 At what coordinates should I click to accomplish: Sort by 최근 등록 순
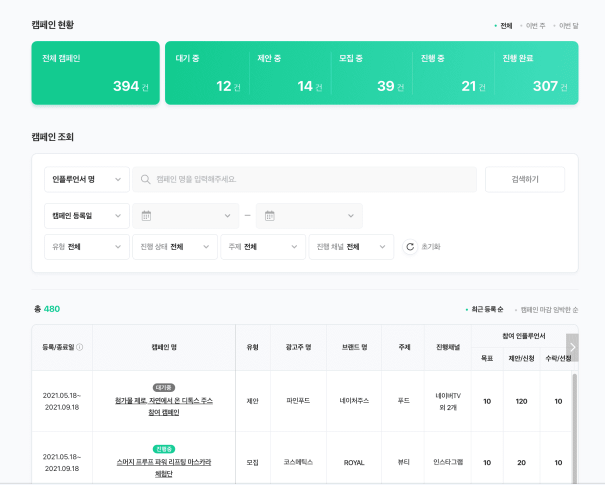[487, 309]
